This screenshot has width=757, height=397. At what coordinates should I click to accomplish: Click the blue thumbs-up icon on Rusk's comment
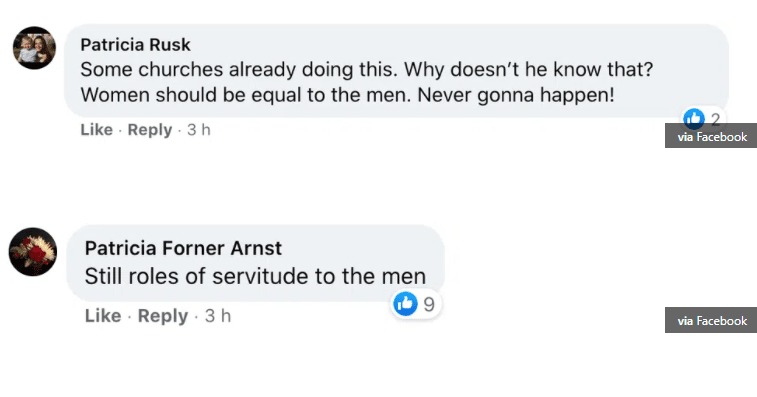pos(694,118)
